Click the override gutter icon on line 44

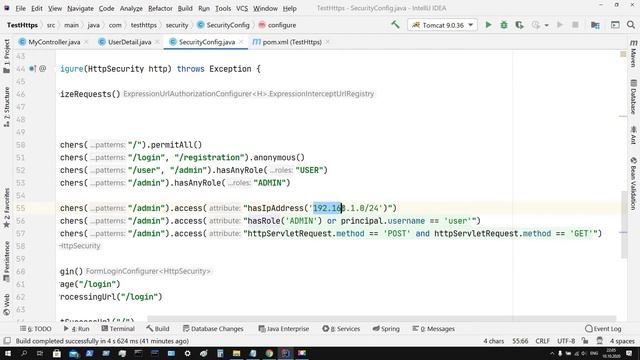click(x=32, y=69)
